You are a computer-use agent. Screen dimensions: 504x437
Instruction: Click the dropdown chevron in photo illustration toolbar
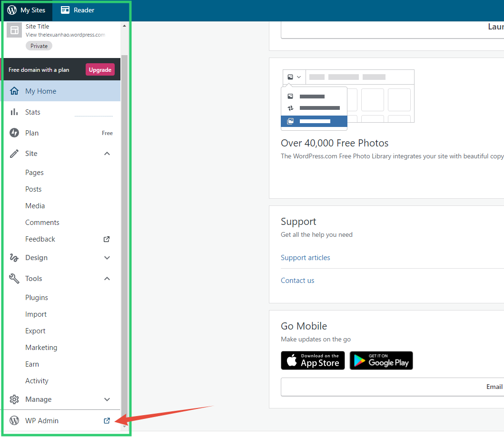tap(299, 77)
